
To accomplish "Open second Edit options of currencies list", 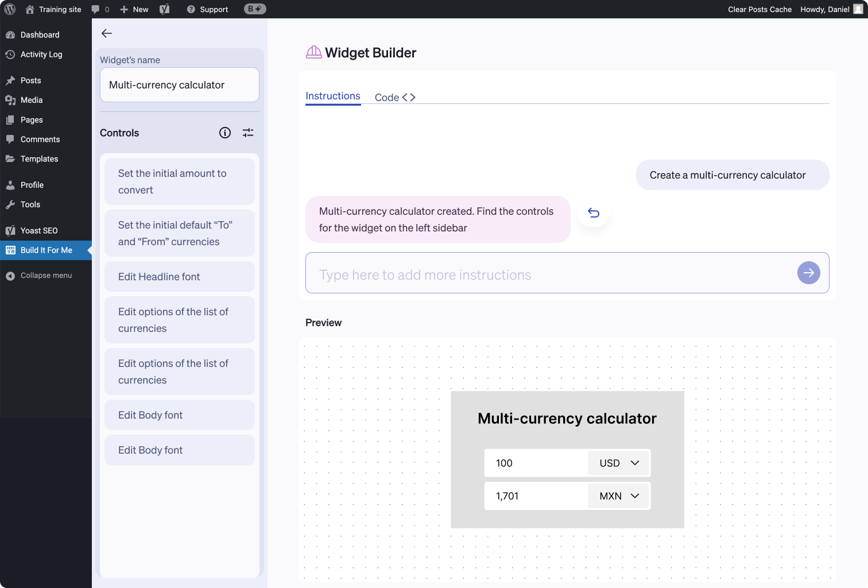I will (x=180, y=372).
